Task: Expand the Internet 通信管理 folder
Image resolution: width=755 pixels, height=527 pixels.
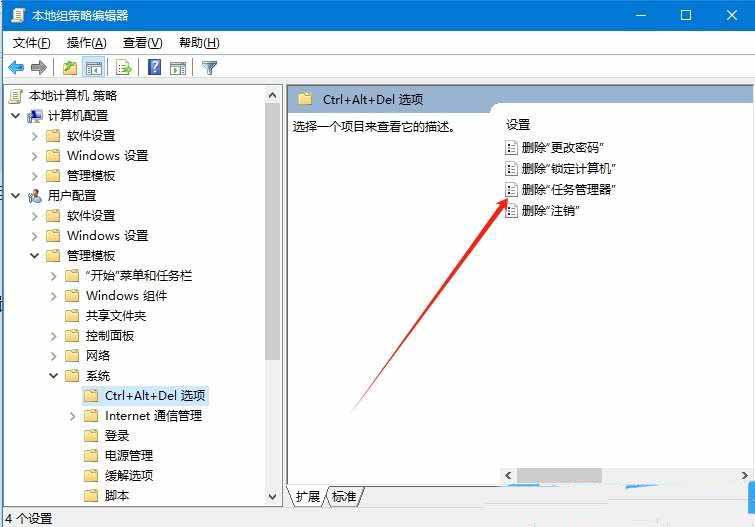Action: coord(73,416)
